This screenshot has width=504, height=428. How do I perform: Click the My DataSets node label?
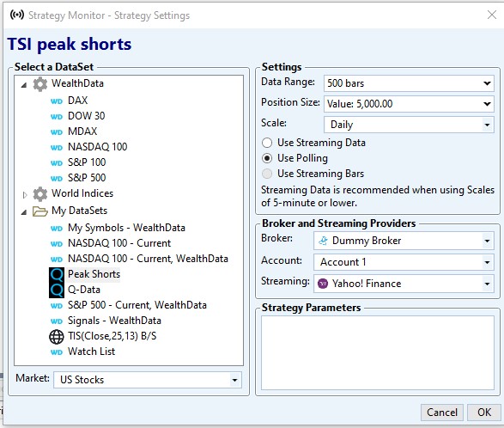click(79, 211)
